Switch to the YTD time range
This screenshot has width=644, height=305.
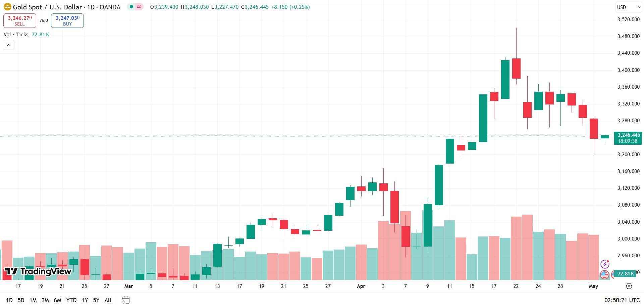[x=71, y=300]
